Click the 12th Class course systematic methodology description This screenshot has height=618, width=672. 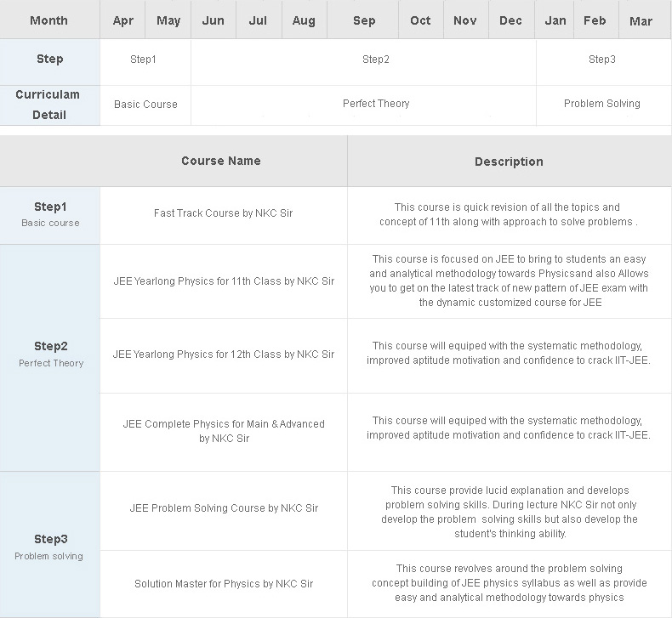[x=509, y=353]
